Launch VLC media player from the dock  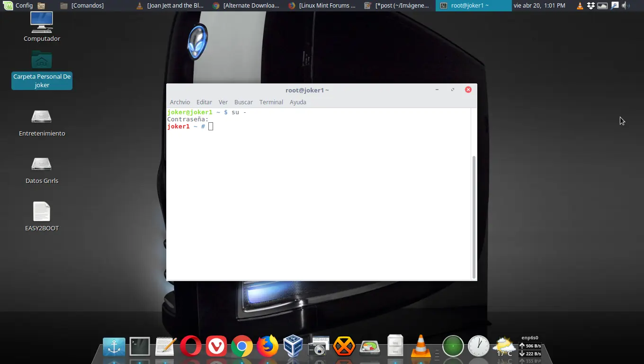(420, 346)
